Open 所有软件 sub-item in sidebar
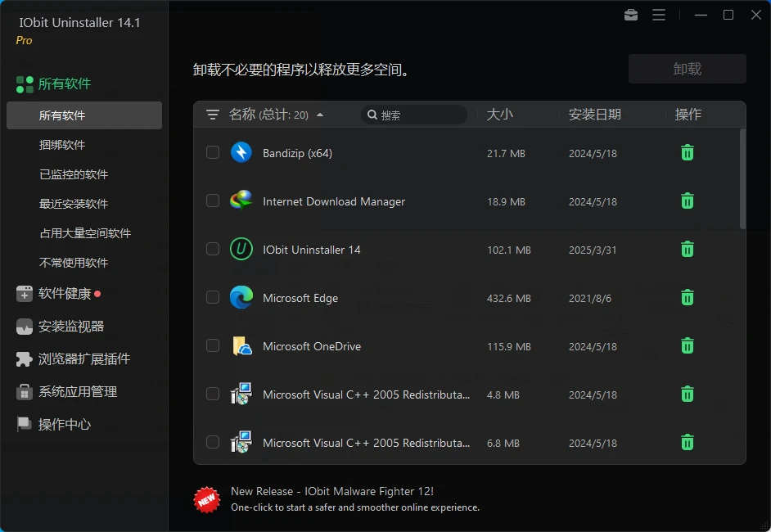Image resolution: width=771 pixels, height=532 pixels. pos(84,115)
